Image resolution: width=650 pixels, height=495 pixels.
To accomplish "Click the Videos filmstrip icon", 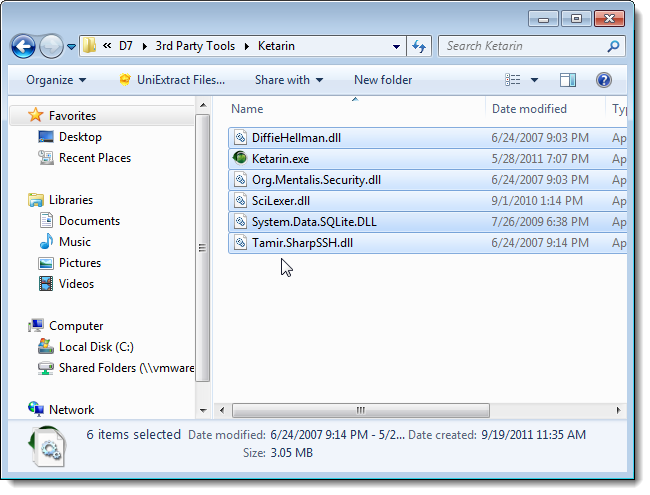I will [46, 284].
